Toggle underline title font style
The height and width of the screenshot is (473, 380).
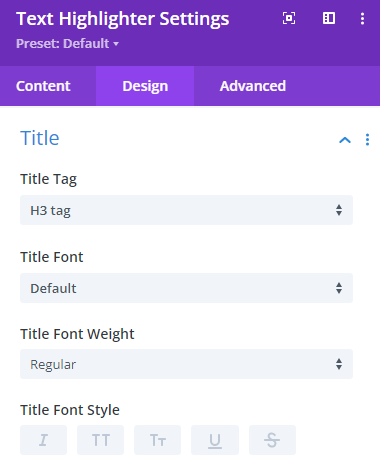click(215, 440)
